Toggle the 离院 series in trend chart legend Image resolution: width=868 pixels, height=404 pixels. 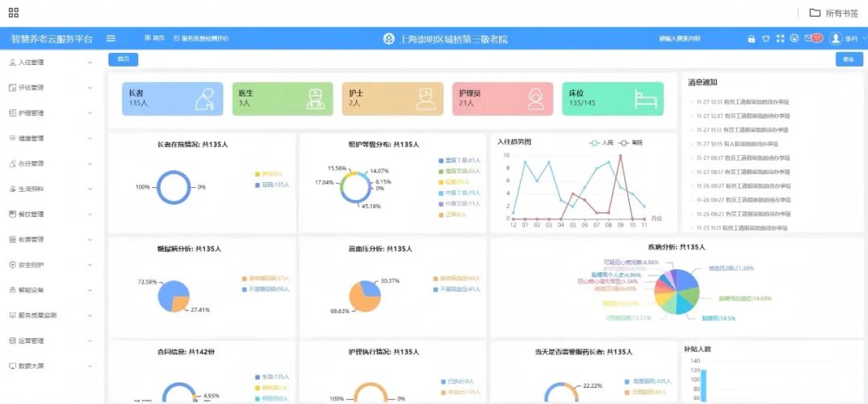pyautogui.click(x=636, y=142)
